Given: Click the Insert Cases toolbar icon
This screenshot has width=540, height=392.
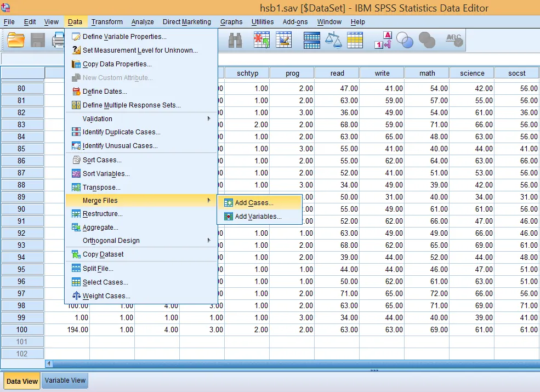Looking at the screenshot, I should click(x=261, y=39).
